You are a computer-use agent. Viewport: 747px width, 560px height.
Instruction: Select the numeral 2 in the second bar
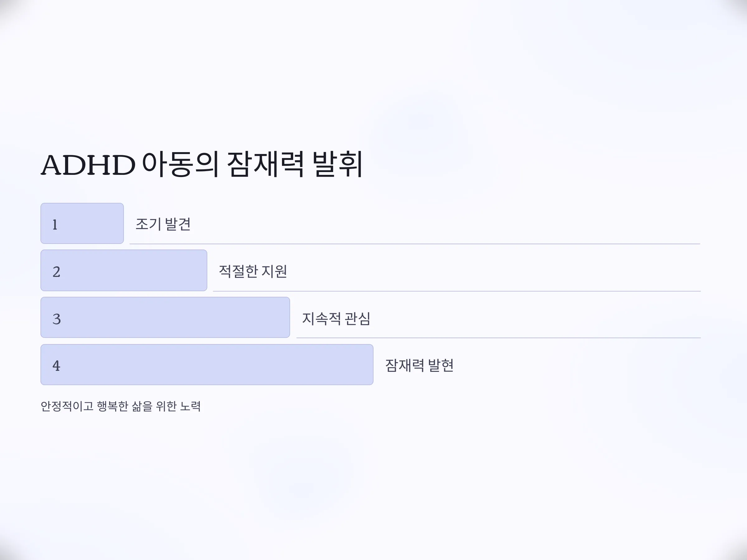click(56, 272)
